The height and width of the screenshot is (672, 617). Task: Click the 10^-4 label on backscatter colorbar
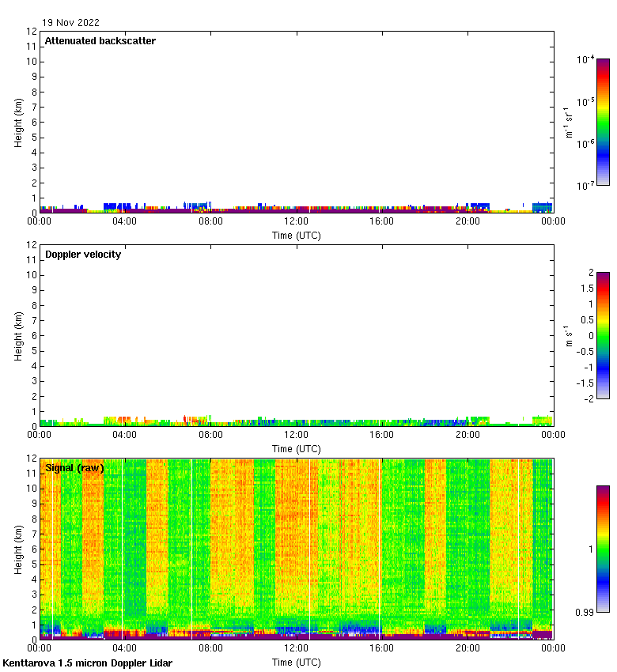pos(585,60)
